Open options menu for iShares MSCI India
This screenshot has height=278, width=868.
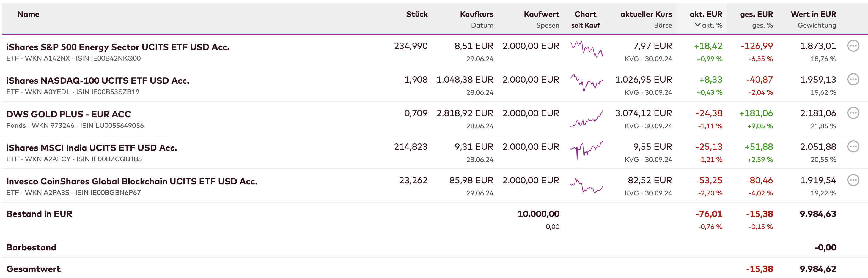(853, 147)
